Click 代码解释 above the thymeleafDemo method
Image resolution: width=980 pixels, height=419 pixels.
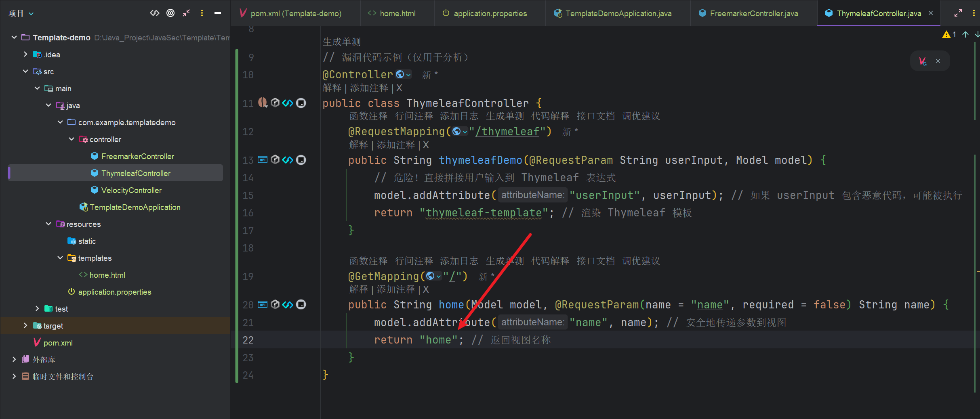point(550,117)
